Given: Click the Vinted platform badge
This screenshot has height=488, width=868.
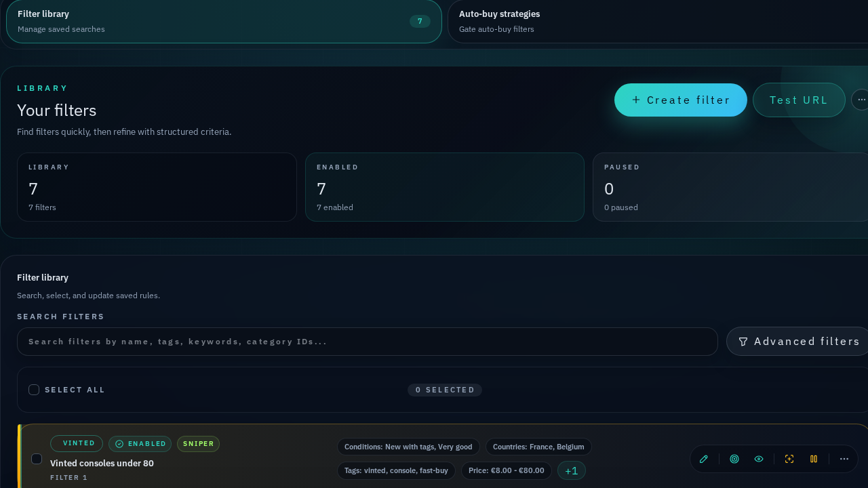Looking at the screenshot, I should (x=77, y=443).
